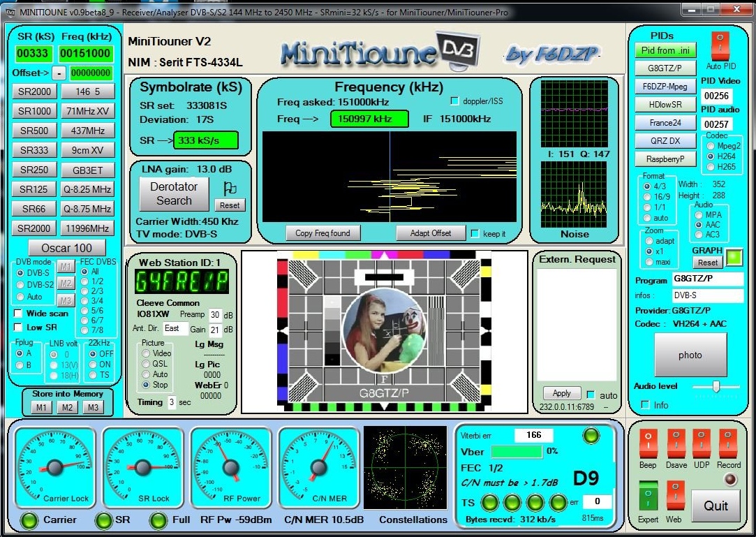This screenshot has height=537, width=756.
Task: Select the 437MHz frequency preset
Action: click(88, 131)
